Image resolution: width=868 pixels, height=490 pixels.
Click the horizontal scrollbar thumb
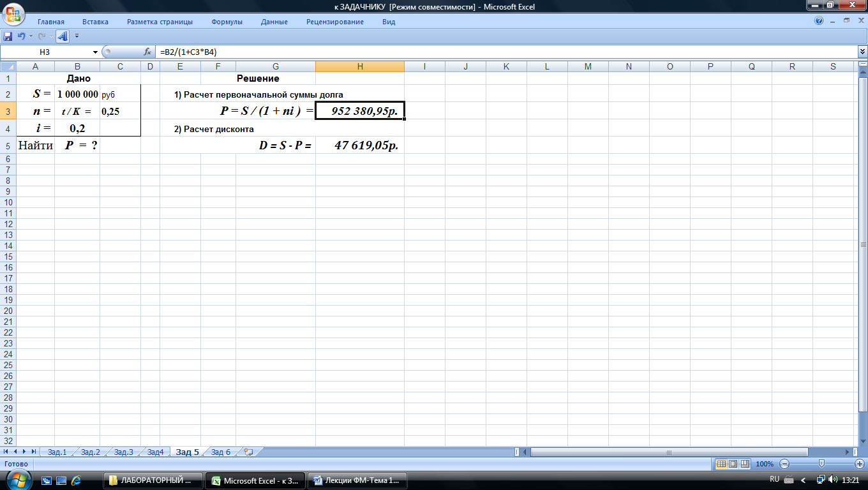pyautogui.click(x=670, y=452)
